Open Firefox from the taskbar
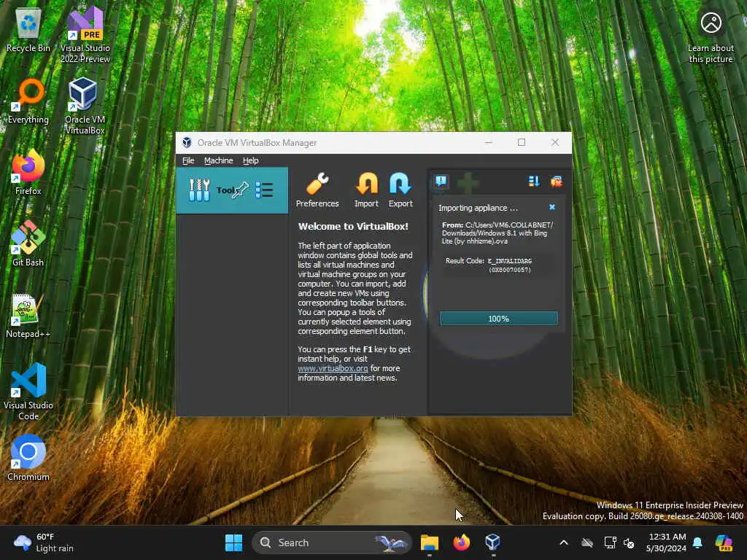 [461, 542]
